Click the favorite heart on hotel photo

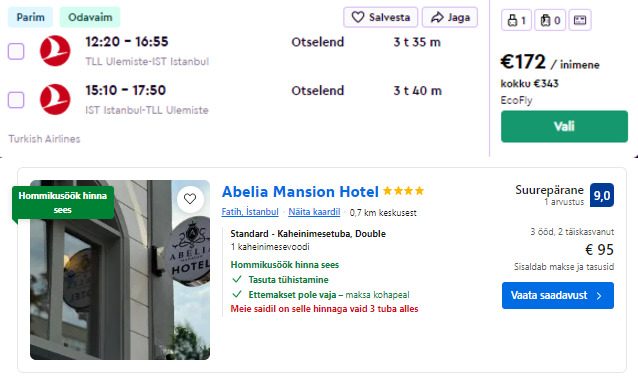point(190,199)
